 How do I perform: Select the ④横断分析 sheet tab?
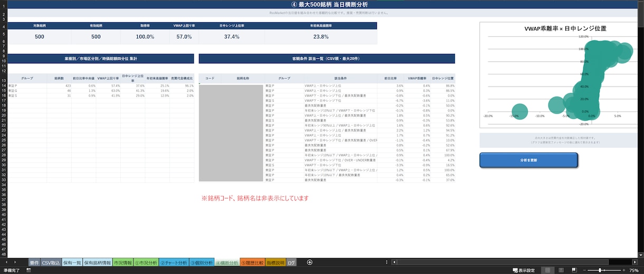(x=227, y=262)
